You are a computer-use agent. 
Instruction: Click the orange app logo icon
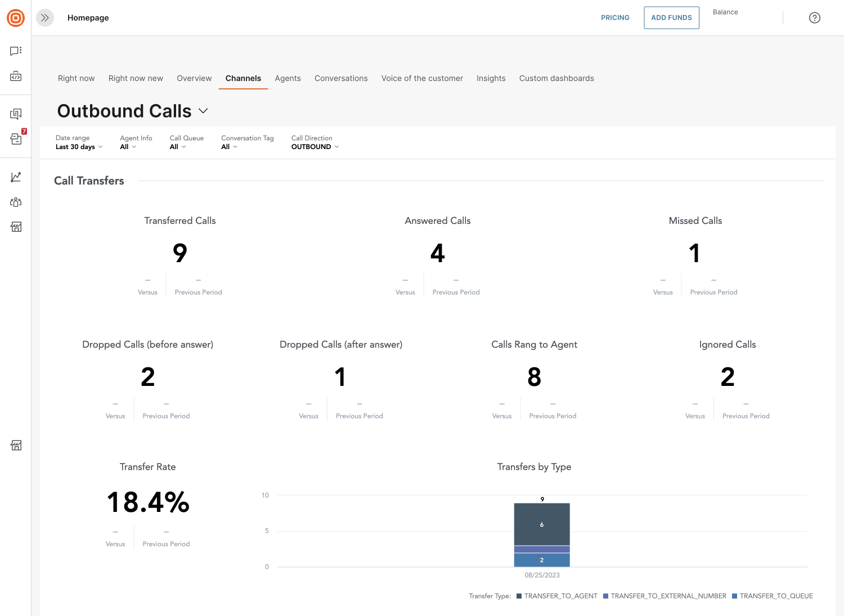pyautogui.click(x=16, y=18)
